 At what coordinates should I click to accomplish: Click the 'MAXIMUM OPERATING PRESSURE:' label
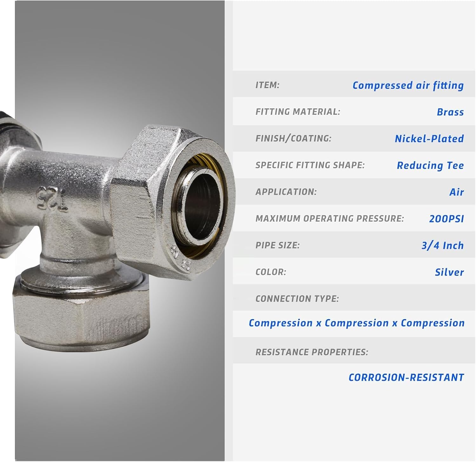pyautogui.click(x=330, y=218)
